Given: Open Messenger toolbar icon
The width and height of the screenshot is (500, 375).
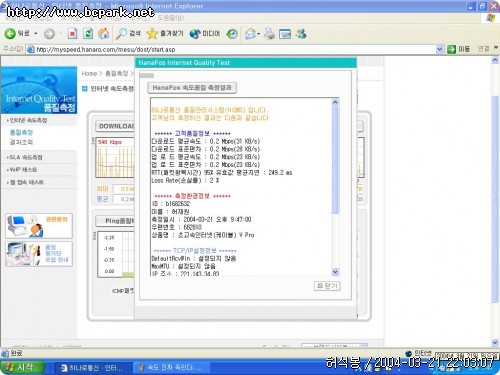Looking at the screenshot, I should (301, 33).
